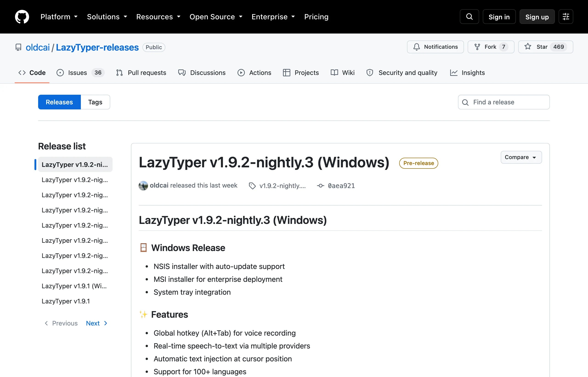Expand the Enterprise menu
Screen dimensions: 588x377
click(273, 17)
